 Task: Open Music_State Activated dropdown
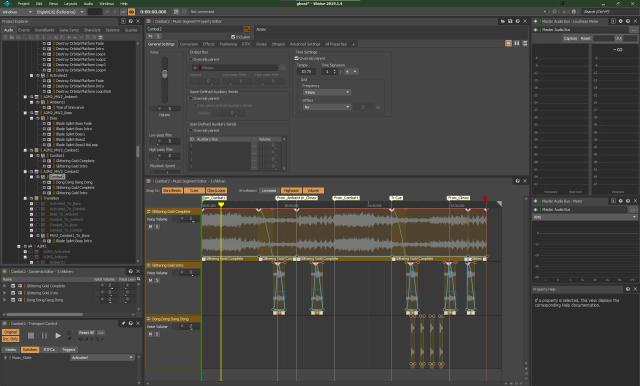pos(102,357)
